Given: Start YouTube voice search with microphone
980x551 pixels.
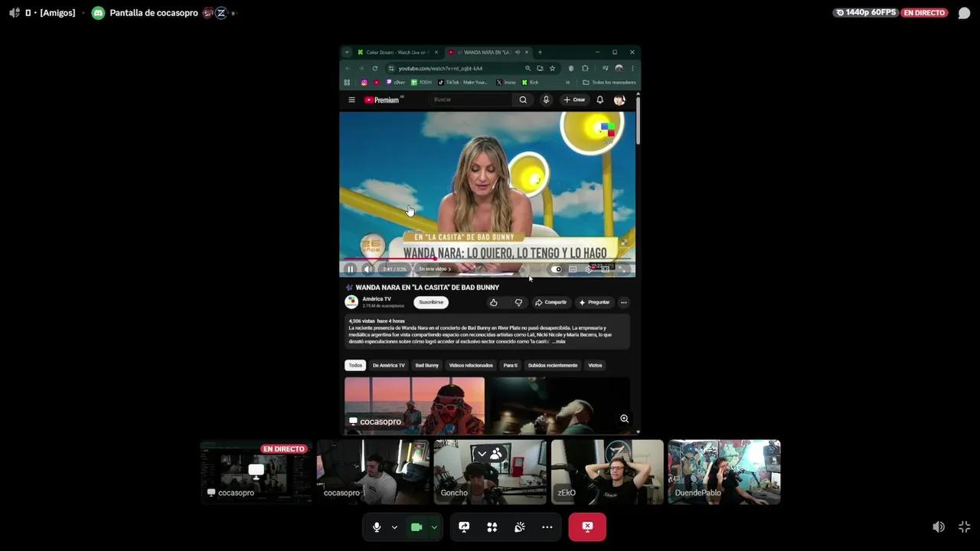Looking at the screenshot, I should pos(546,99).
